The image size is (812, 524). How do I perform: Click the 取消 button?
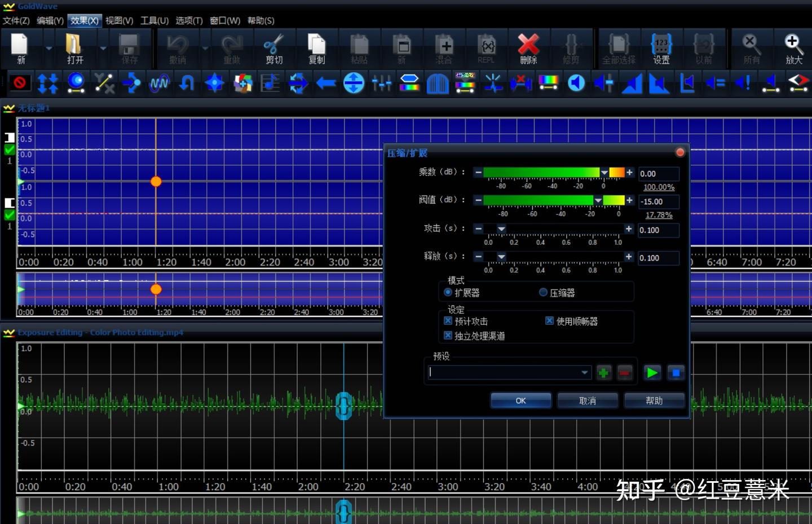pyautogui.click(x=588, y=400)
